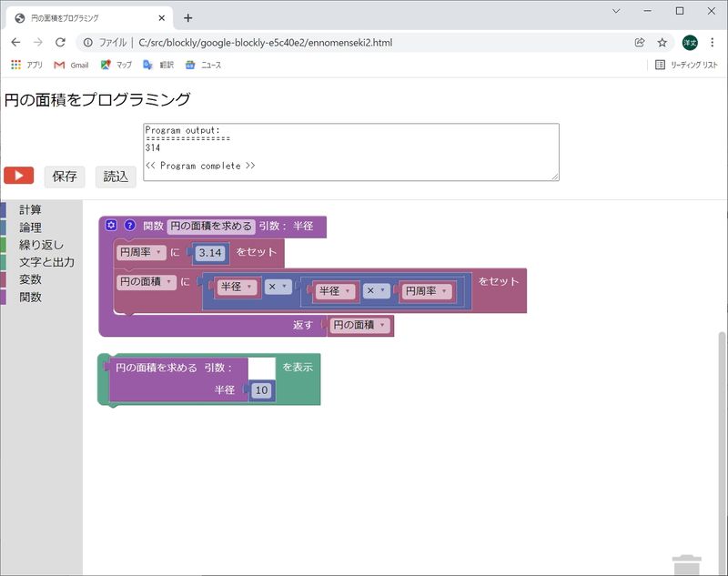Click the 読込 load button

pyautogui.click(x=116, y=177)
